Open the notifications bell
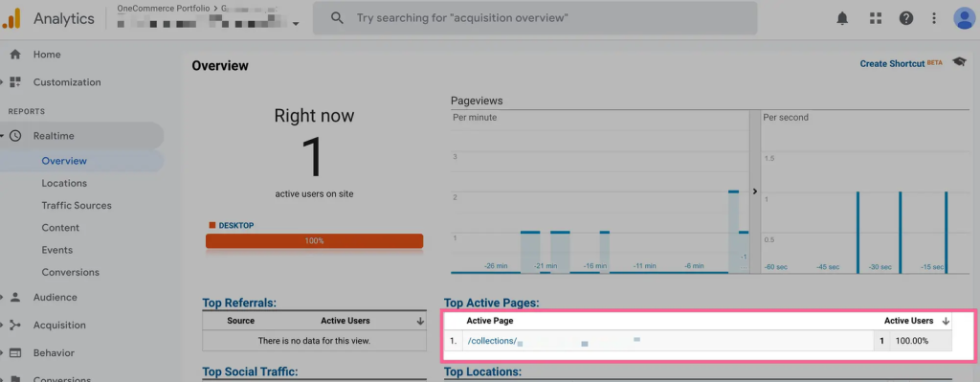Image resolution: width=980 pixels, height=382 pixels. [x=842, y=18]
